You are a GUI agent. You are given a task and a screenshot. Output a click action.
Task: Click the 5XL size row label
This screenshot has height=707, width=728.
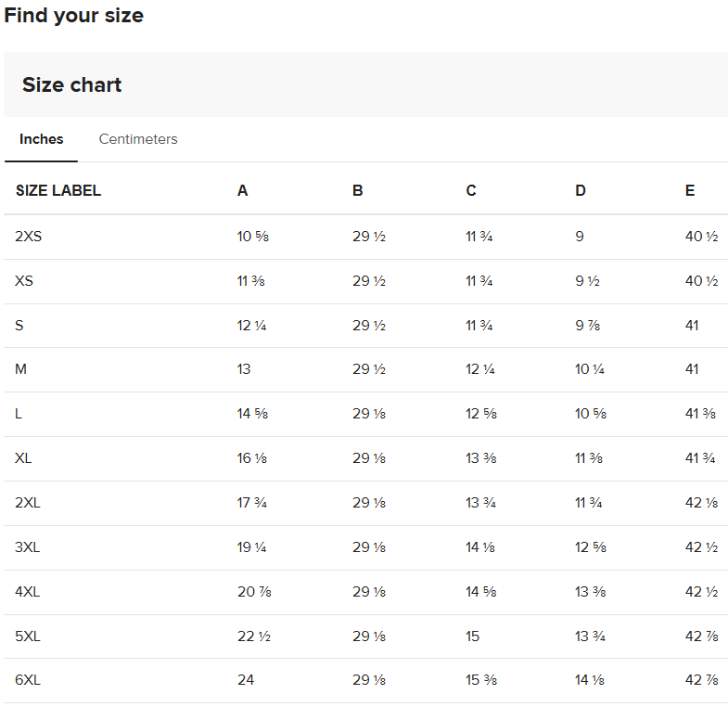click(29, 636)
